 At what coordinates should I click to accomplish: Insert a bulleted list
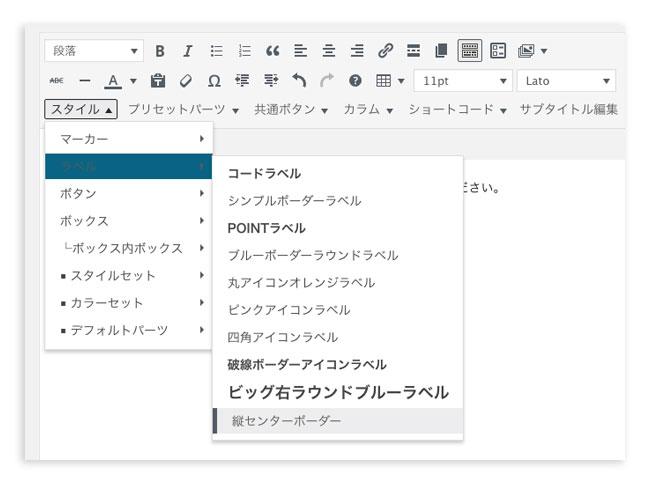click(216, 51)
